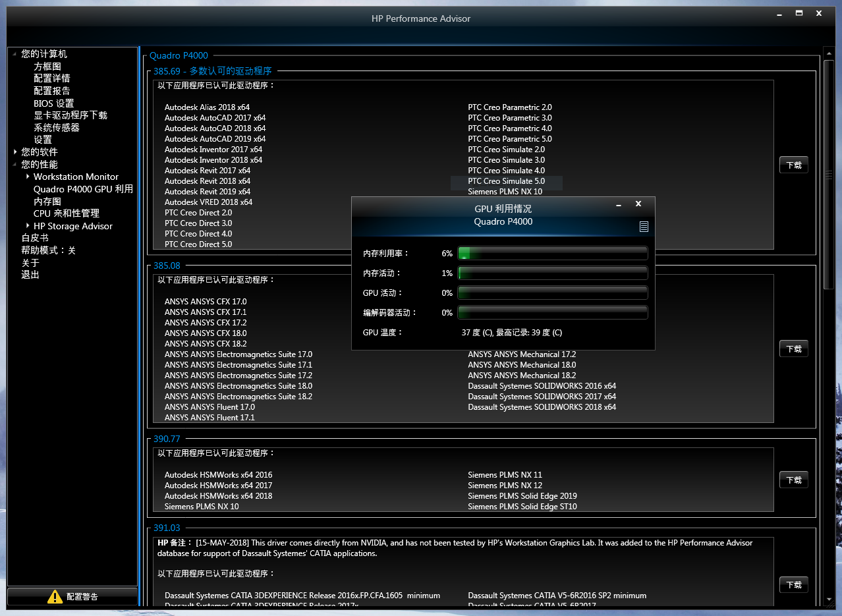
Task: Collapse the 您的计算机 tree node
Action: 15,54
